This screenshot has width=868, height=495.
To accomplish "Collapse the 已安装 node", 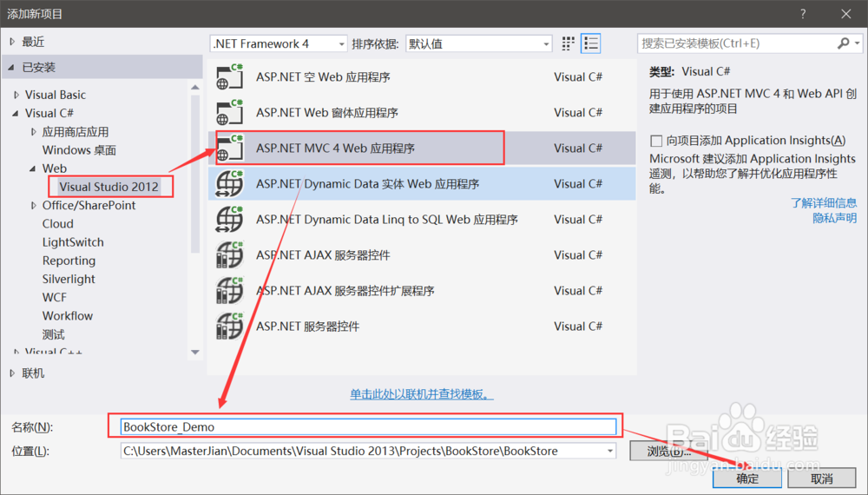I will pos(11,68).
